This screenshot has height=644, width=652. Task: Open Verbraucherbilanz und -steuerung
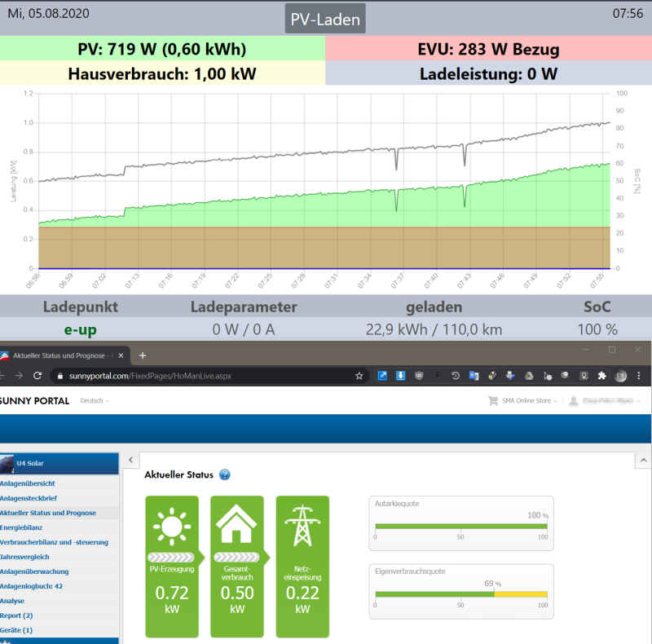coord(54,542)
